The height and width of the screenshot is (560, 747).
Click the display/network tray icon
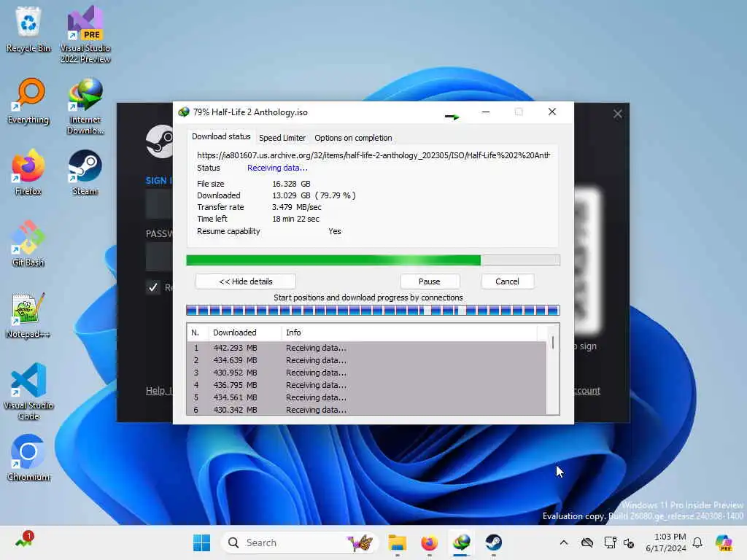point(610,542)
